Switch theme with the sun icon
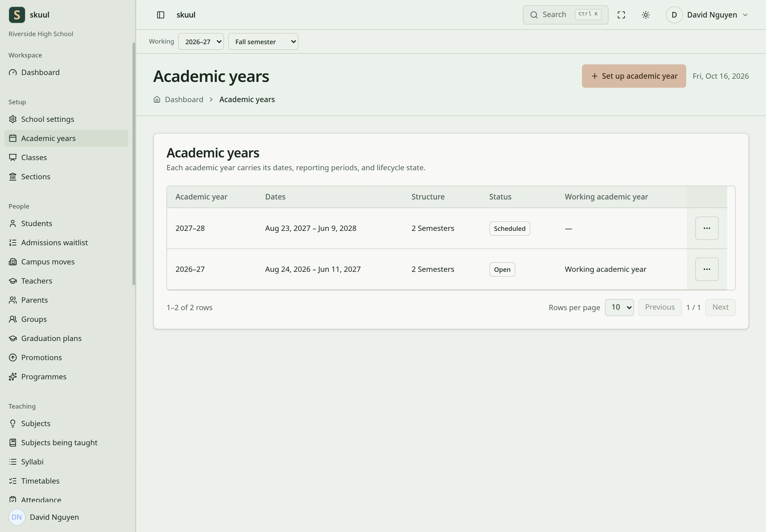The width and height of the screenshot is (766, 532). click(x=646, y=15)
